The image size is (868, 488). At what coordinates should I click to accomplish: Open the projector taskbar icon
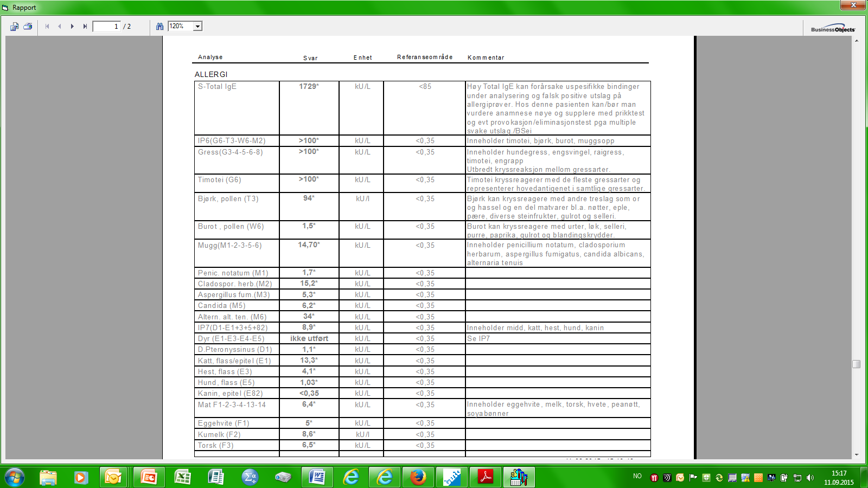(x=283, y=477)
